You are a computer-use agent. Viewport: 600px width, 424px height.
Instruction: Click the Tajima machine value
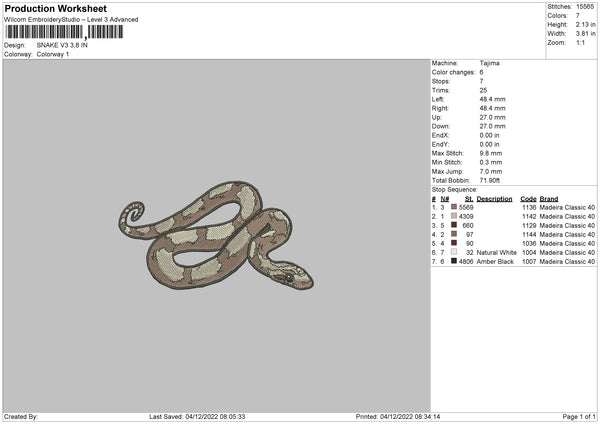pos(490,63)
